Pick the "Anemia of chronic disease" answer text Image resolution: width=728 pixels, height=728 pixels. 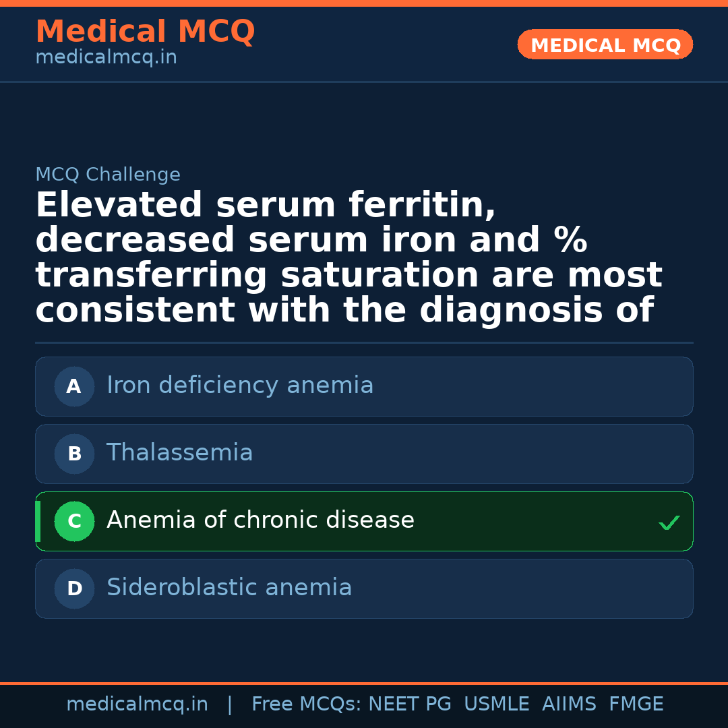(x=260, y=520)
